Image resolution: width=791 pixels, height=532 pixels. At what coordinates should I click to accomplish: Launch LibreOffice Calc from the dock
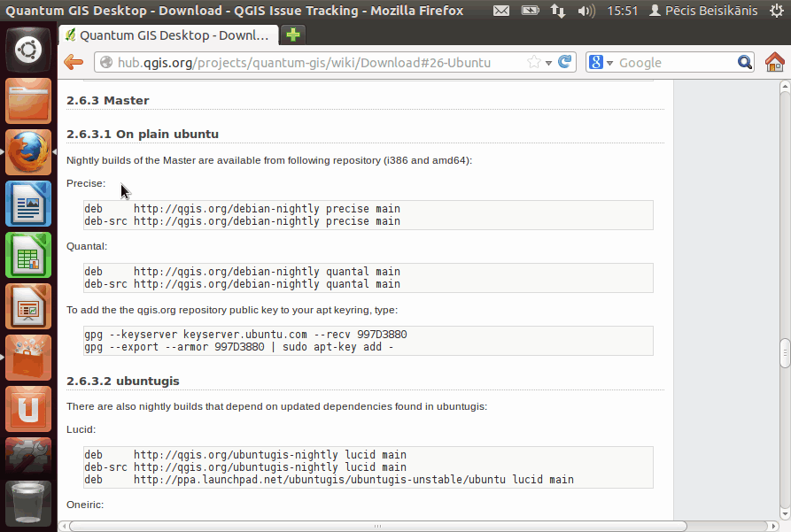pos(28,255)
